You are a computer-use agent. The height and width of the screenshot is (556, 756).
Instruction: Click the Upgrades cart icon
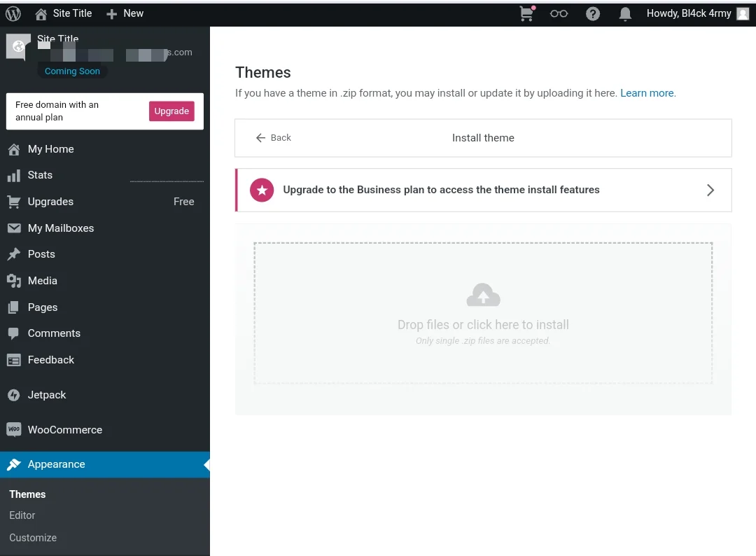pyautogui.click(x=14, y=202)
